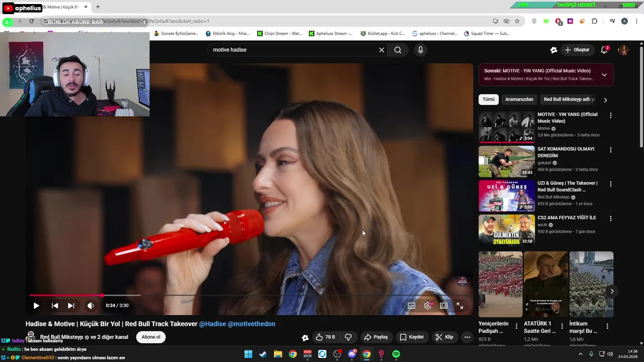
Task: Click Abone ol subscribe button
Action: pos(151,337)
